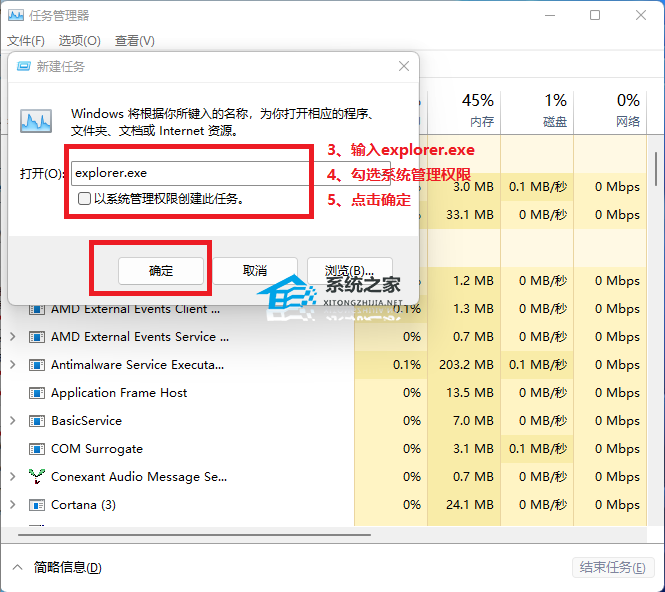Viewport: 665px width, 592px height.
Task: Select the BasicService row name
Action: (87, 421)
